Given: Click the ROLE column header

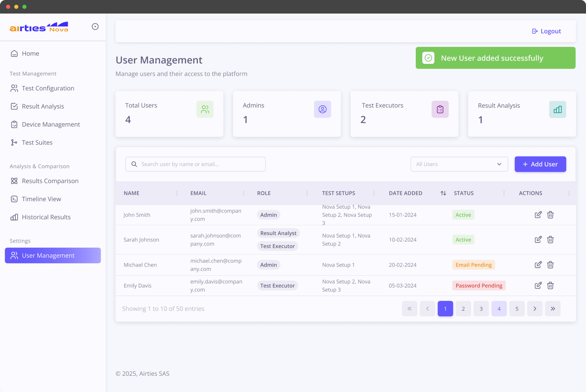Looking at the screenshot, I should click(264, 193).
